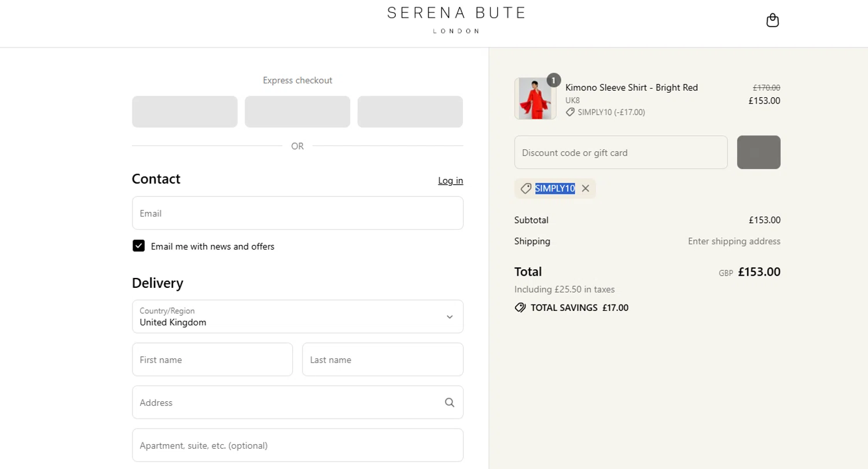Click the third express checkout button
868x469 pixels.
click(x=410, y=112)
